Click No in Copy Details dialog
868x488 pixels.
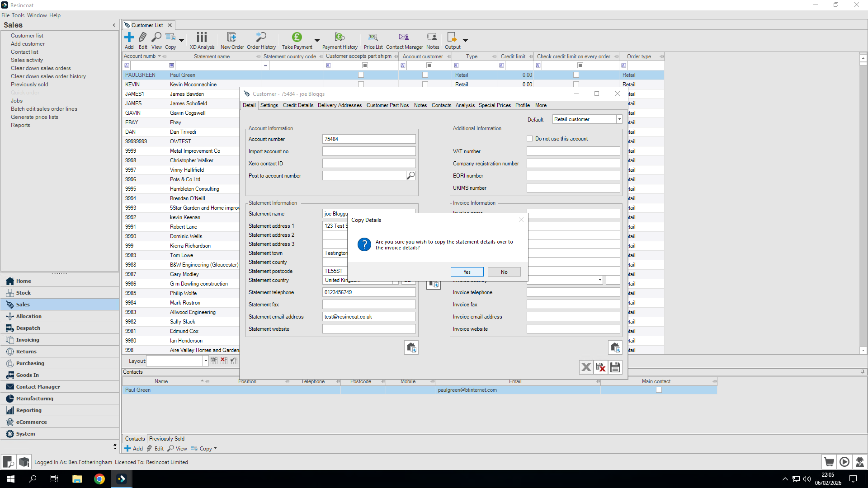click(x=504, y=272)
